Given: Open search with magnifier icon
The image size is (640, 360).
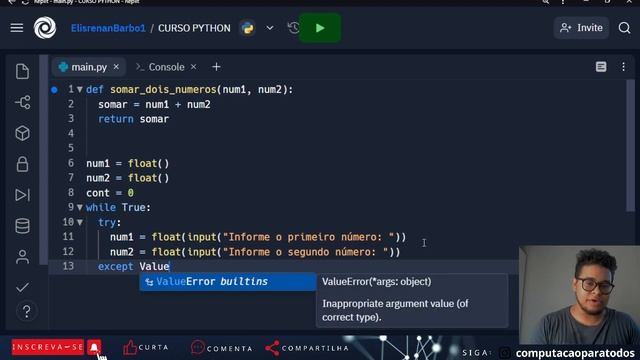Looking at the screenshot, I should click(624, 28).
